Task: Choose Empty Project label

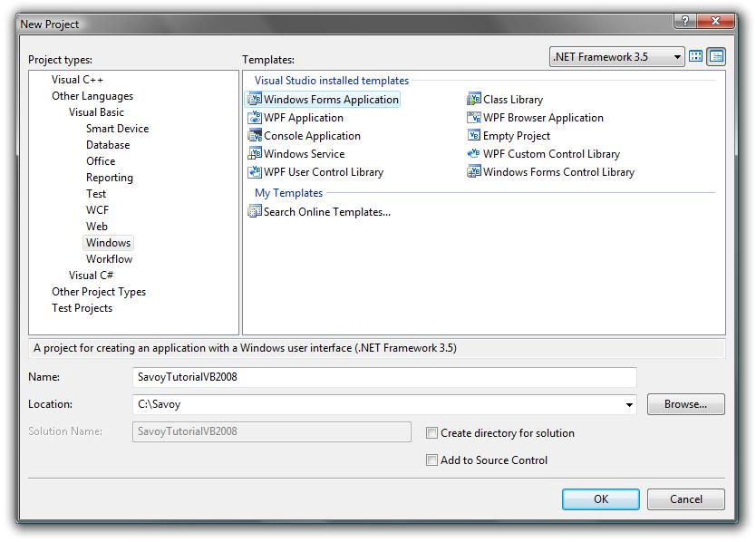Action: coord(517,136)
